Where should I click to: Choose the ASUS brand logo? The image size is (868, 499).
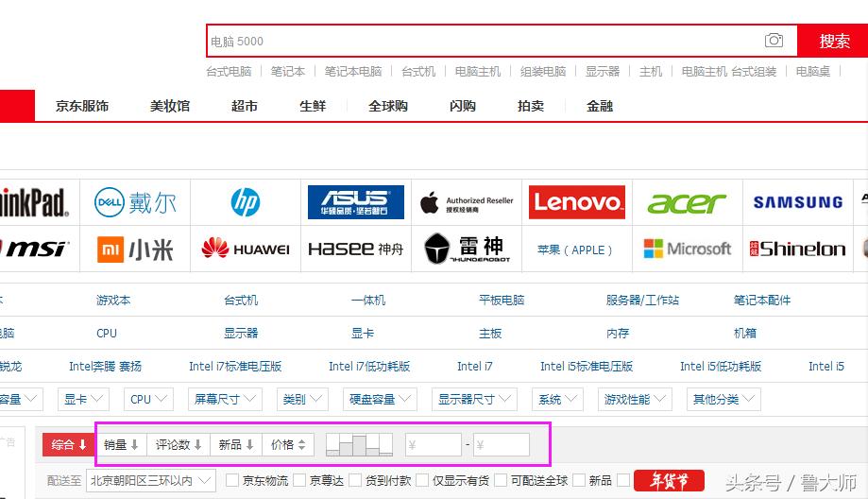356,202
